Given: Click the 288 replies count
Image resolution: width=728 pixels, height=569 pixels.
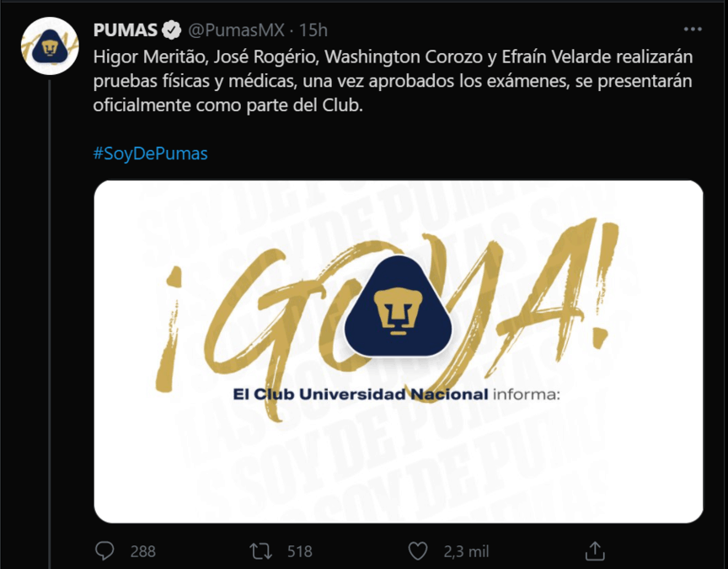Looking at the screenshot, I should (x=142, y=551).
